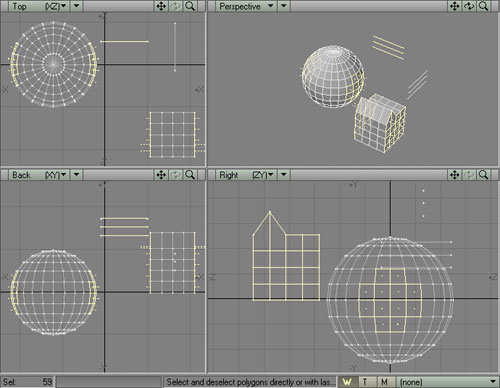500x388 pixels.
Task: Open the Back (XY) view type dropdown
Action: pyautogui.click(x=39, y=175)
